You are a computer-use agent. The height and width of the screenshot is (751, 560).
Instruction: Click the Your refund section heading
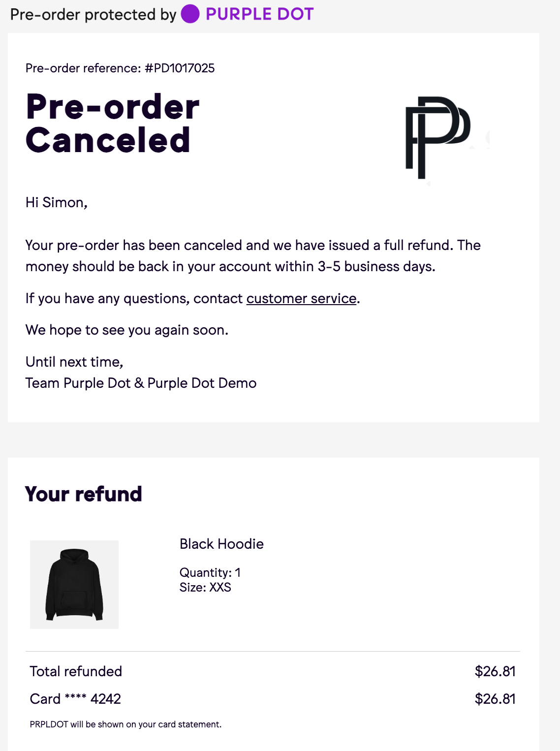[x=84, y=494]
